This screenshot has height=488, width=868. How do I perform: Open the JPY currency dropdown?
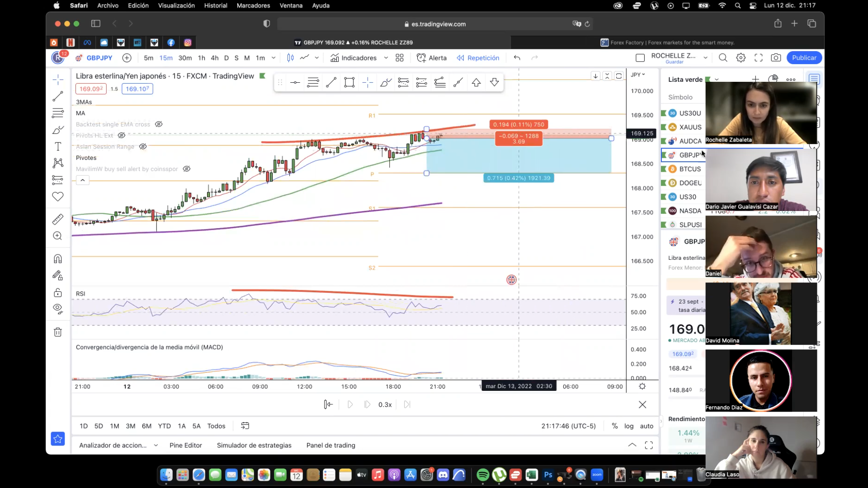pyautogui.click(x=638, y=75)
